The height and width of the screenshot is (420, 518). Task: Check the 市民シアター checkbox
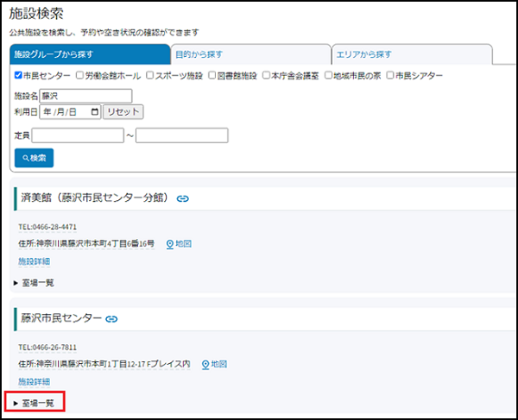click(390, 75)
